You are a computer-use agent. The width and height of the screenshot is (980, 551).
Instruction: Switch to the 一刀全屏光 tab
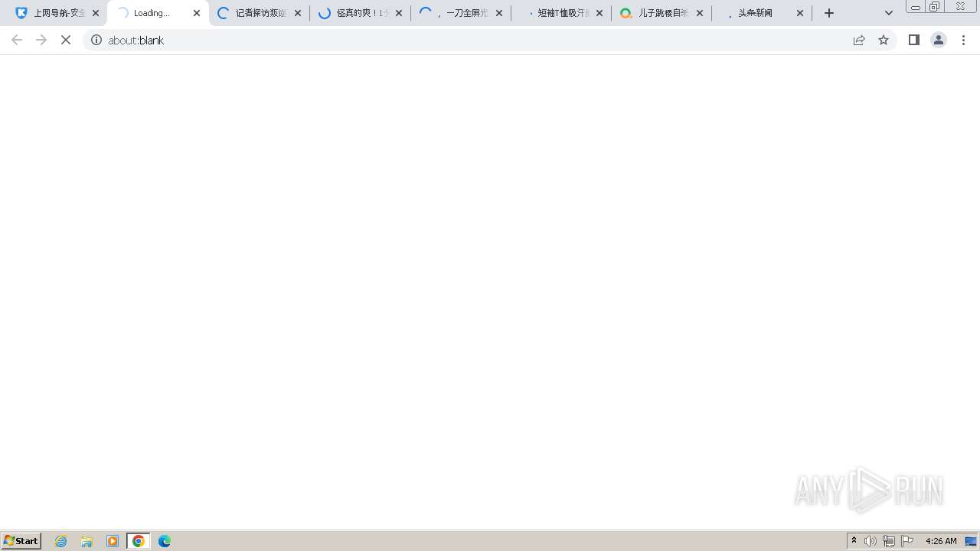point(460,13)
